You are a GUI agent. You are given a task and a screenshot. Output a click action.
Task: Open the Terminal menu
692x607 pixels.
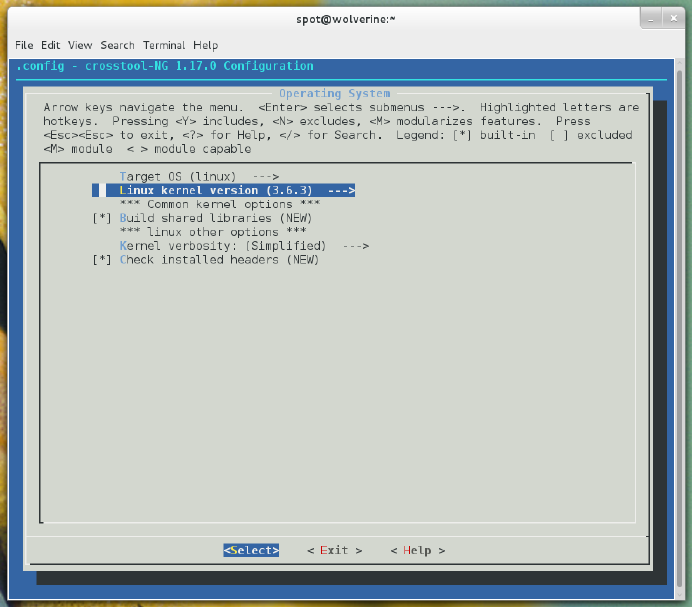164,45
